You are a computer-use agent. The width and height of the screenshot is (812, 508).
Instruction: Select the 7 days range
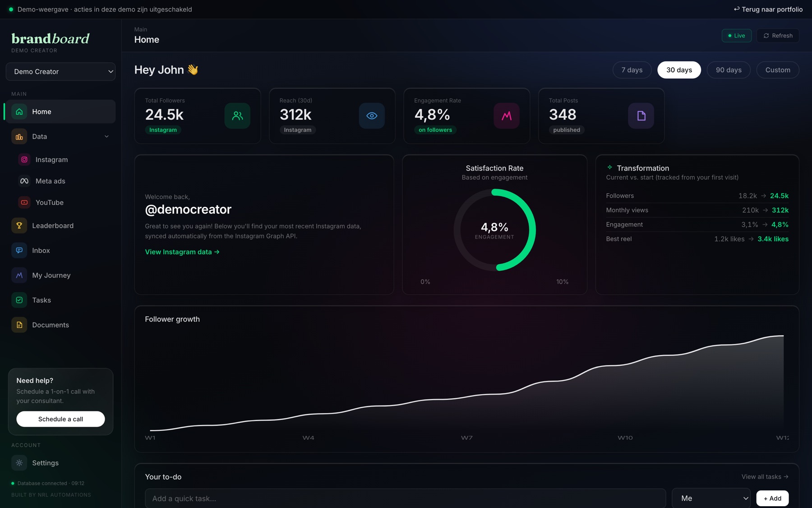click(632, 70)
